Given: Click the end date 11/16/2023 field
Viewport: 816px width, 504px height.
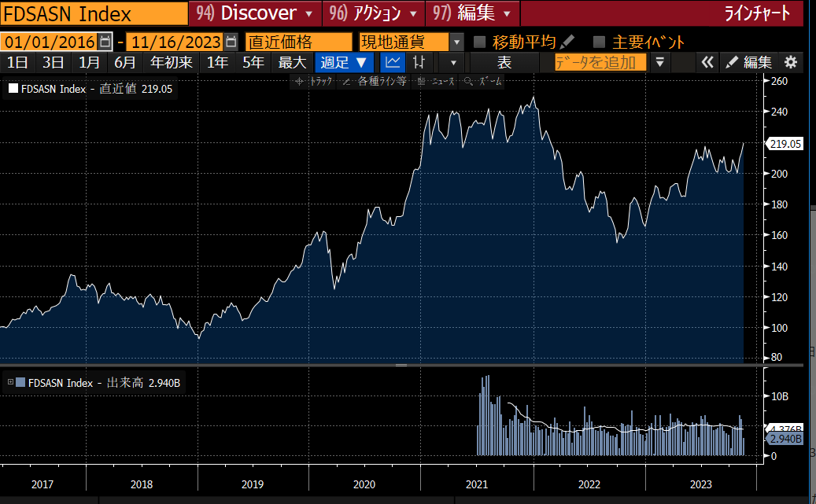Looking at the screenshot, I should click(176, 42).
